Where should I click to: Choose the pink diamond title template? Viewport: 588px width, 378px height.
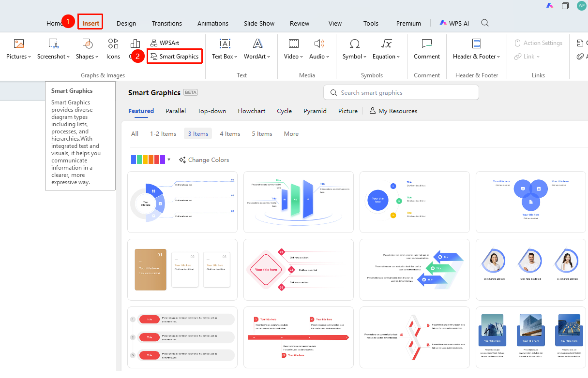pyautogui.click(x=299, y=270)
